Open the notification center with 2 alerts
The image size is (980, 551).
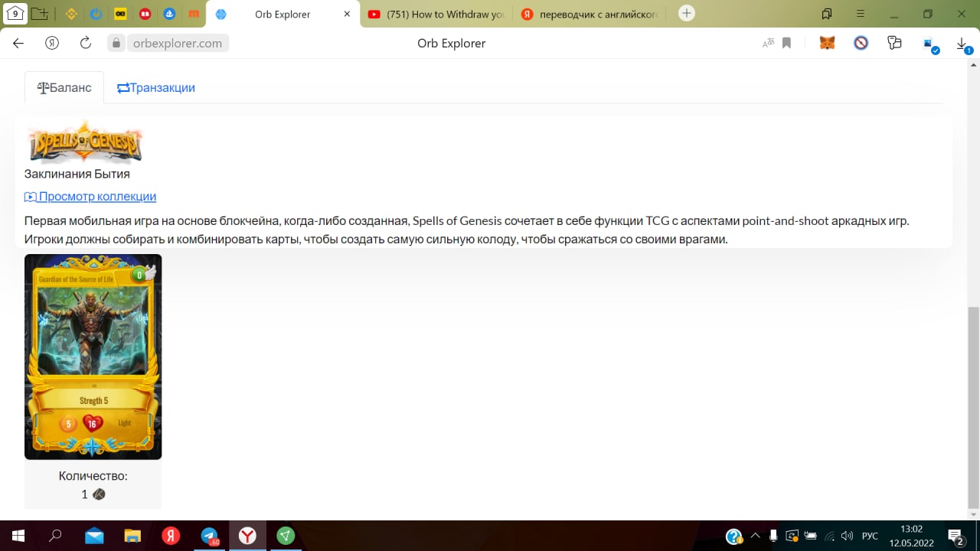(x=955, y=536)
